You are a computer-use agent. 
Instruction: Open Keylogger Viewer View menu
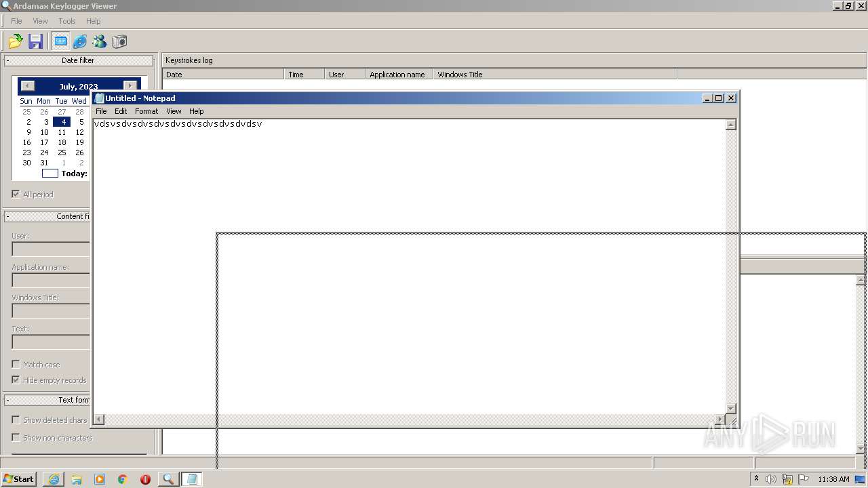[40, 21]
